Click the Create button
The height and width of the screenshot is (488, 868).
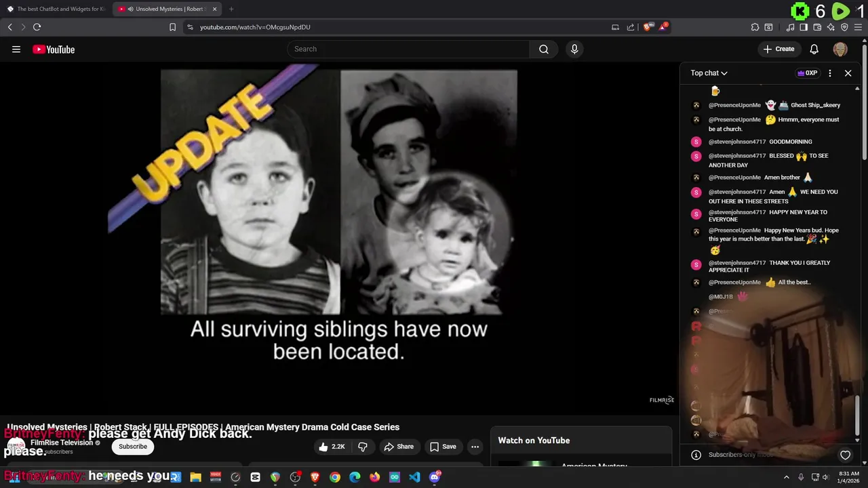778,49
